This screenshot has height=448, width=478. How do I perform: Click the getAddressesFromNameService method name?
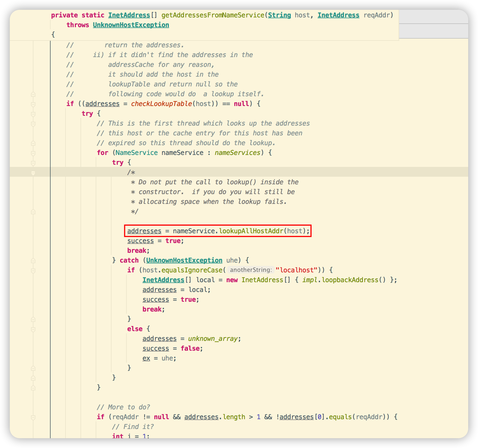(x=213, y=15)
